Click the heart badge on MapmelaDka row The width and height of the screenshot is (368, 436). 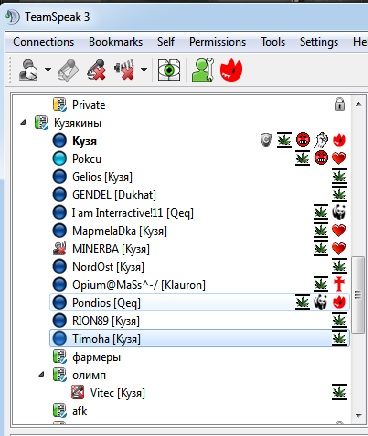(x=339, y=230)
